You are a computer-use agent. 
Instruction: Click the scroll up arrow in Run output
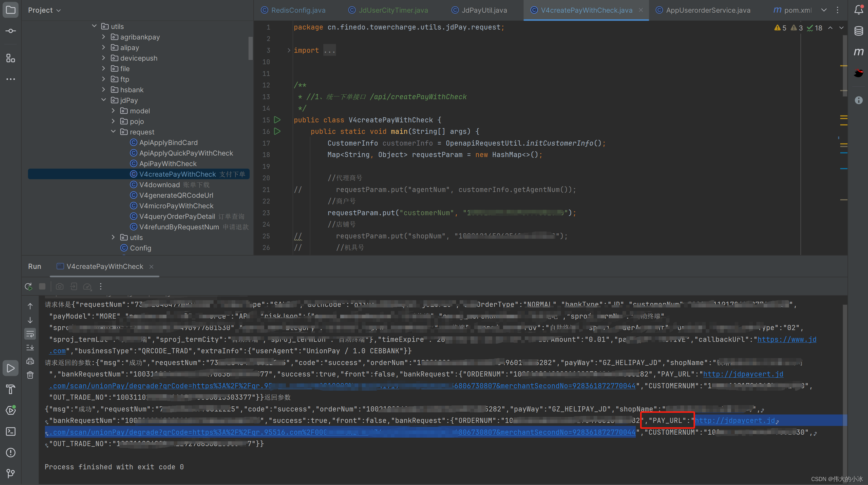pos(30,305)
